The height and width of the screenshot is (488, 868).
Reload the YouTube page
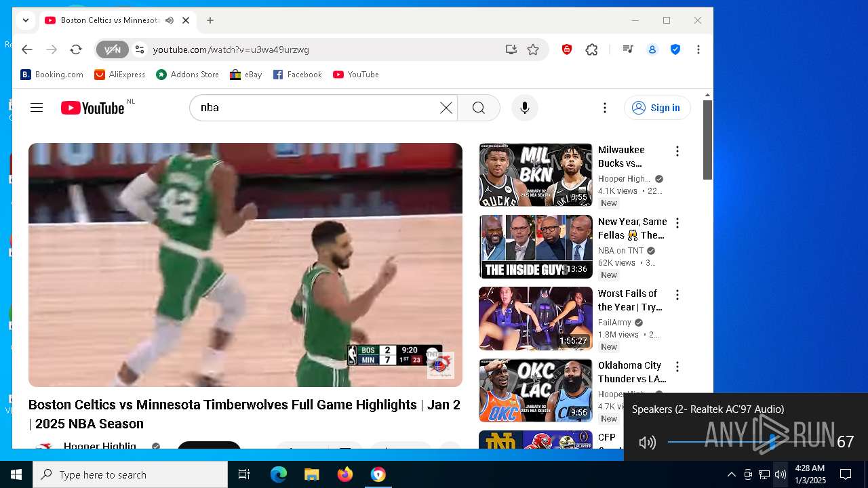(76, 49)
